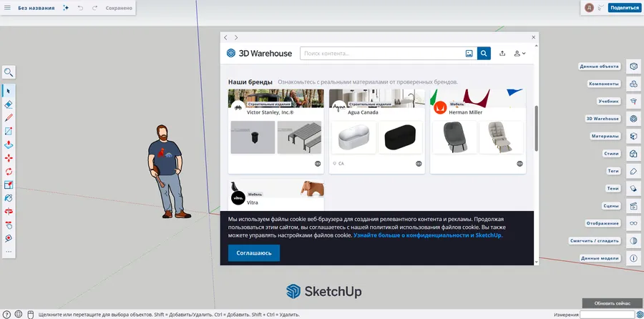Viewport: 644px width, 319px height.
Task: Open the Tags panel icon
Action: click(x=633, y=171)
